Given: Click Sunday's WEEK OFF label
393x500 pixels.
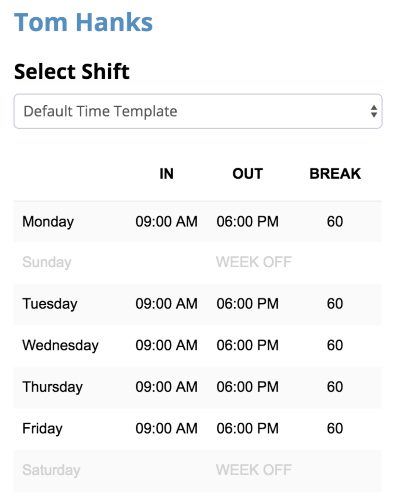Looking at the screenshot, I should click(254, 262).
